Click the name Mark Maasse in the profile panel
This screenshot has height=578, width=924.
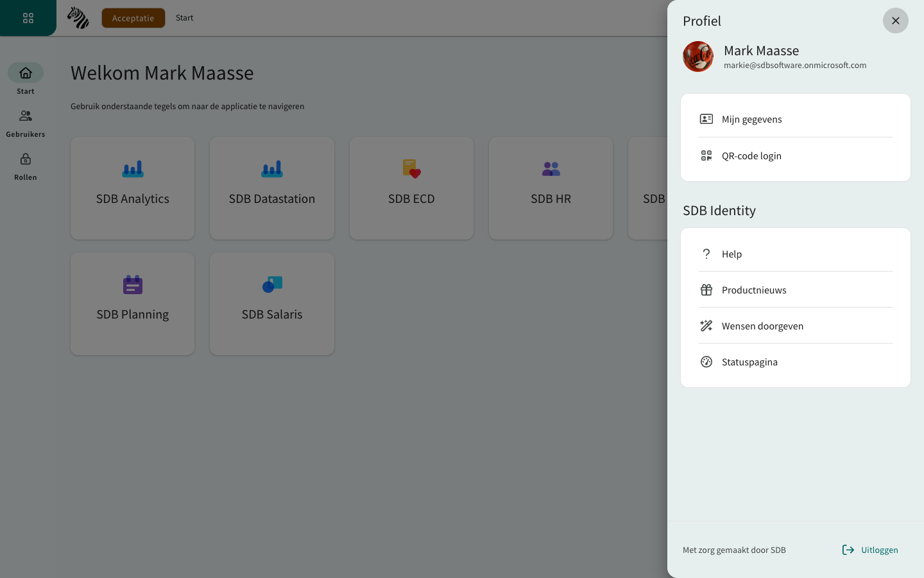click(762, 51)
